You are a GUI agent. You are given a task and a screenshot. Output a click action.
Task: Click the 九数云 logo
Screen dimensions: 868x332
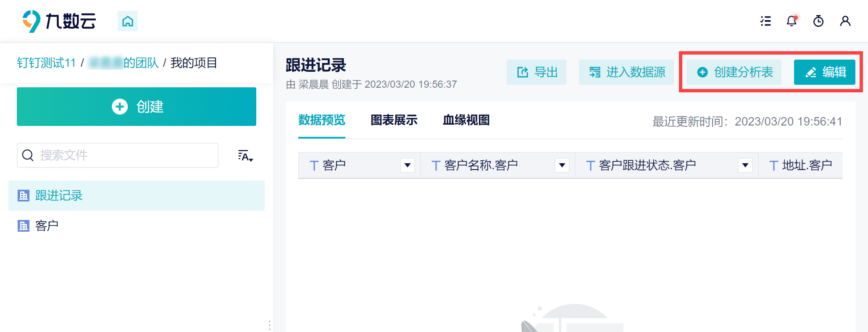tap(59, 21)
